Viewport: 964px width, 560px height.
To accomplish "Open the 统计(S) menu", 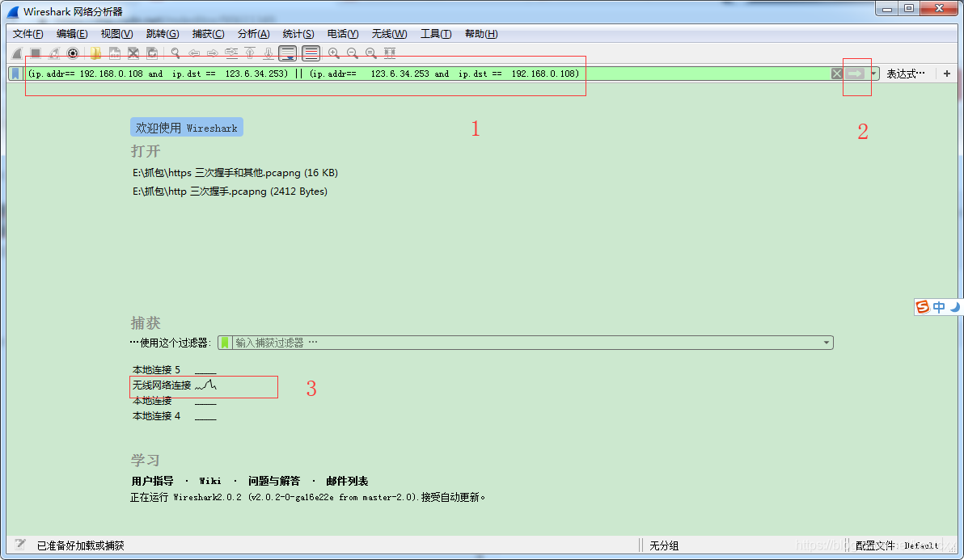I will point(298,34).
